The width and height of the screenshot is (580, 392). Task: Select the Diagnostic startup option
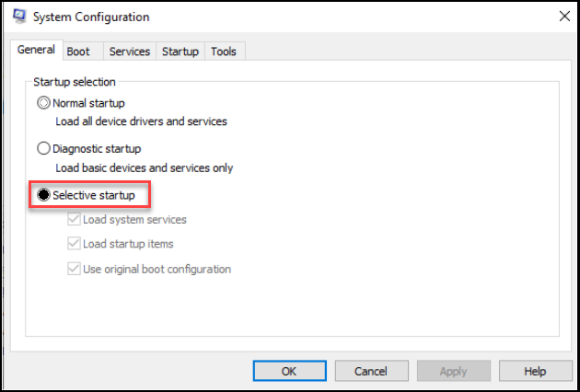click(x=43, y=149)
